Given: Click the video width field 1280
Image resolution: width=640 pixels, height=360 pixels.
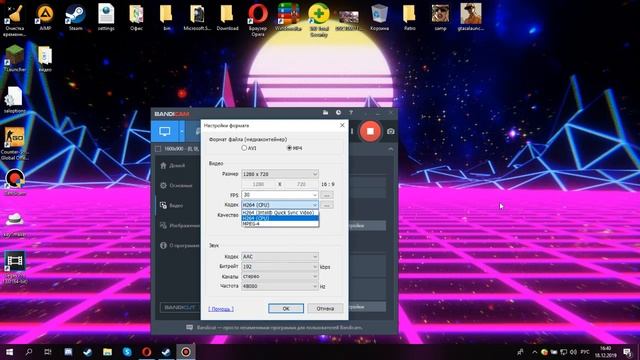Looking at the screenshot, I should tap(259, 184).
